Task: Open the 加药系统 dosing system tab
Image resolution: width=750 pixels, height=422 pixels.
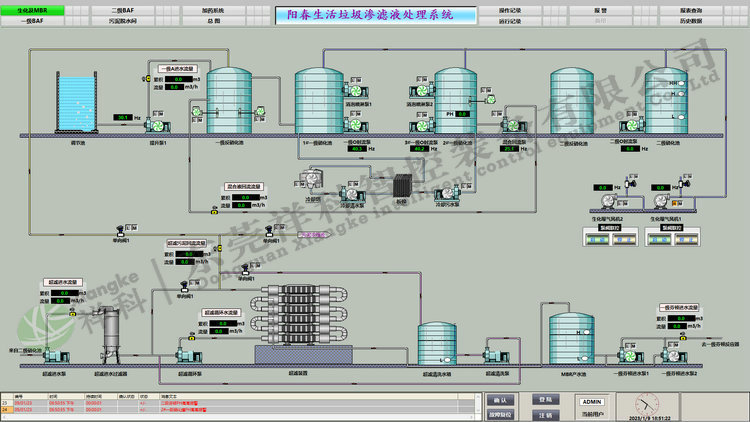Action: click(x=213, y=9)
